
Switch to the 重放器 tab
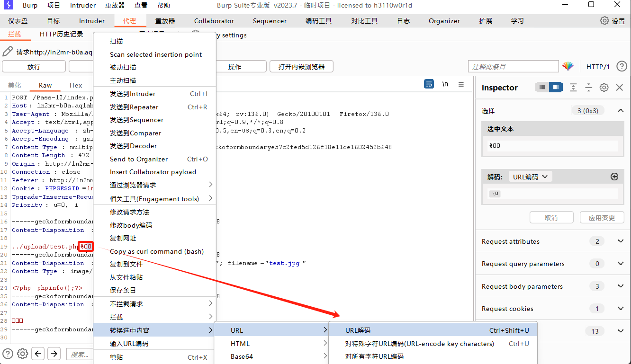(x=165, y=21)
